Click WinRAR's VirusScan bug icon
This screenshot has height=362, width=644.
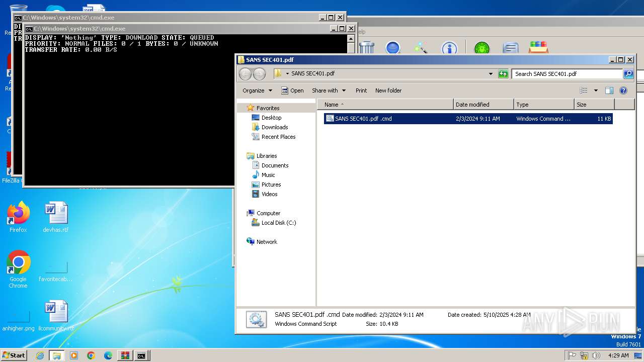[481, 48]
